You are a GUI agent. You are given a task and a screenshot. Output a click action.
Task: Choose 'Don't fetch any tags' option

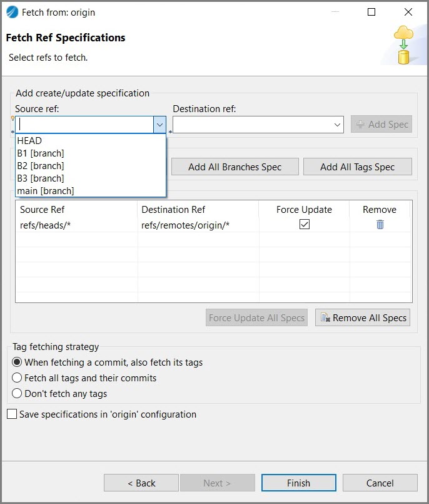[x=18, y=394]
